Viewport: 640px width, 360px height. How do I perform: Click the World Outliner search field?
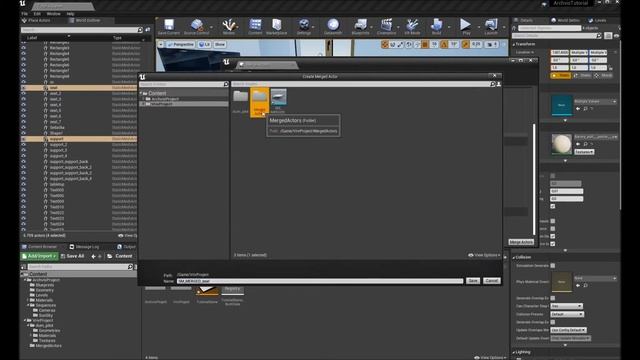point(82,30)
